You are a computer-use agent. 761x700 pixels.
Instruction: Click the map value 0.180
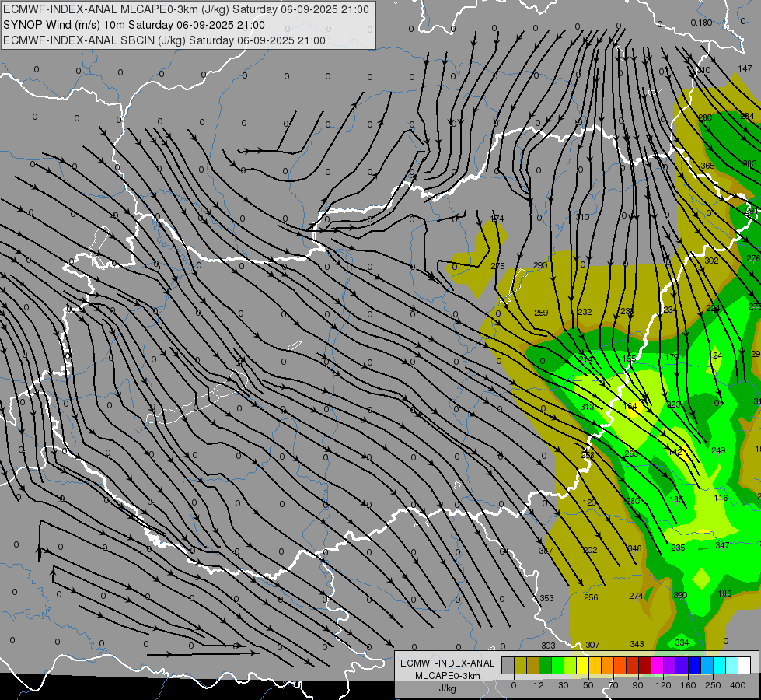tap(701, 23)
